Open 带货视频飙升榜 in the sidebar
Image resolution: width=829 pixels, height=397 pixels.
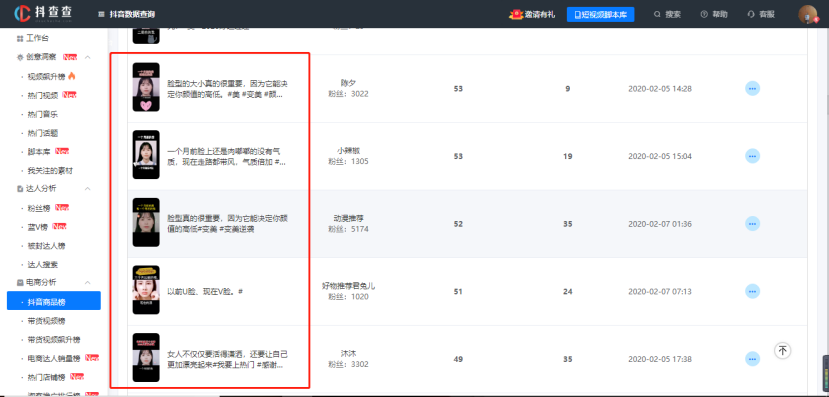point(54,339)
